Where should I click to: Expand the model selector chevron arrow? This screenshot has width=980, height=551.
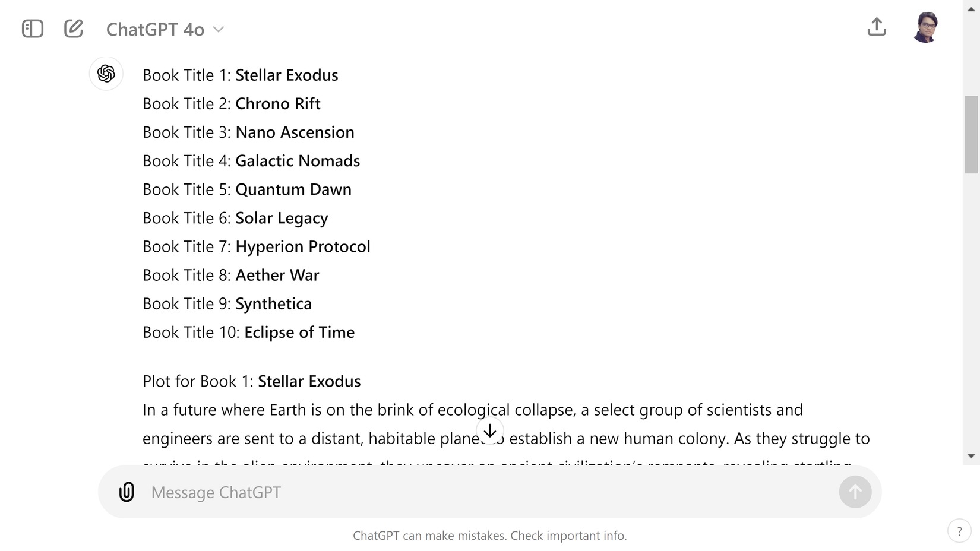point(219,29)
